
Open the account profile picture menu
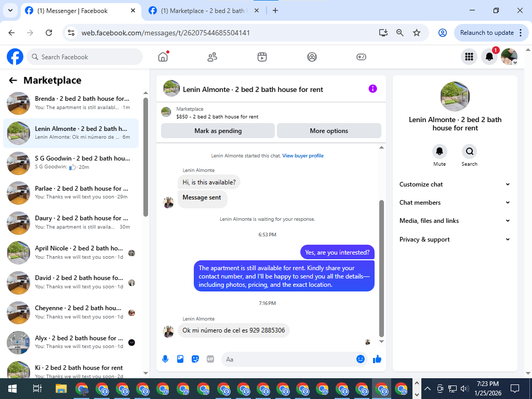(x=509, y=57)
